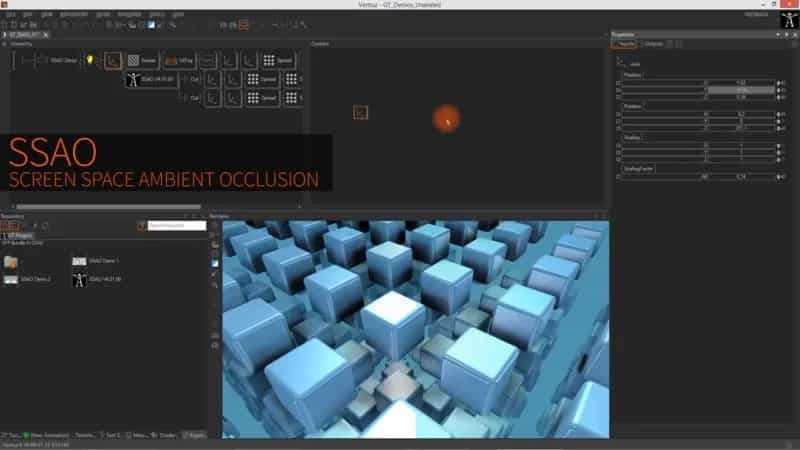Click the orange-highlighted toolbar button at top
Viewport: 800px width, 450px height.
point(244,24)
